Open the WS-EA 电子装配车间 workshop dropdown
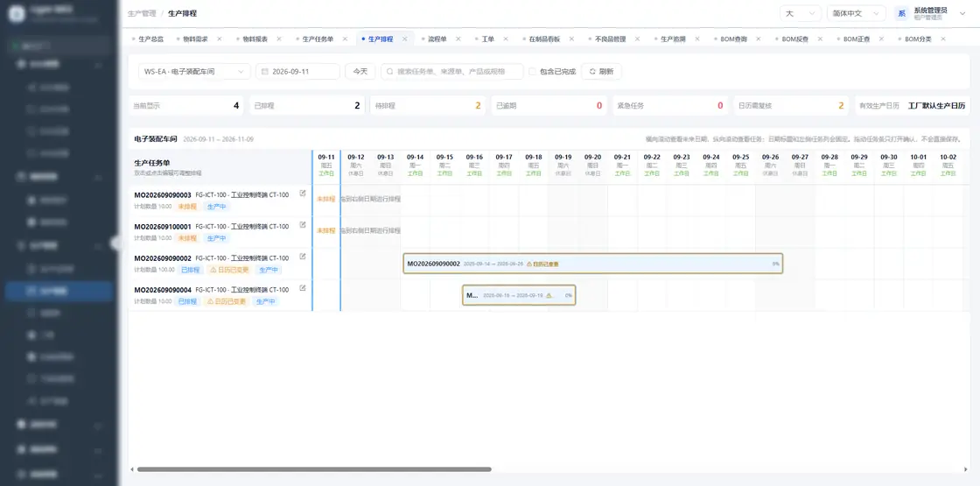 coord(194,71)
